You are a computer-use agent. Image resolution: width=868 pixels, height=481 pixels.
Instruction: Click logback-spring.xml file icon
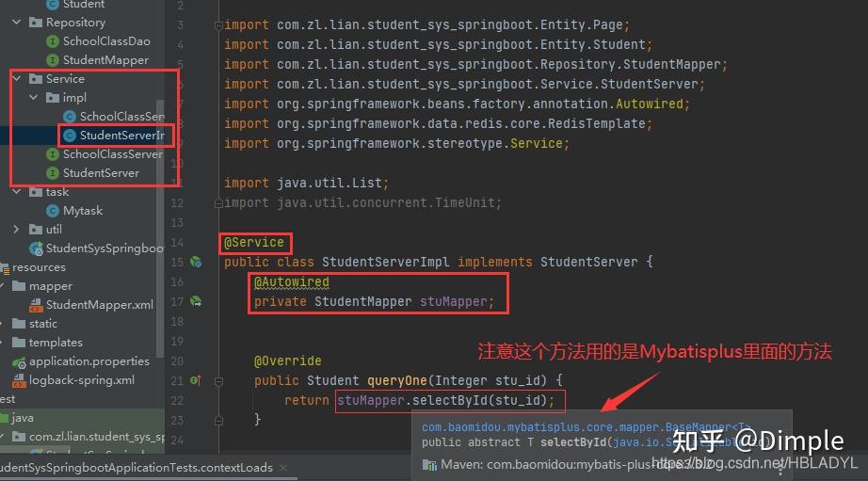coord(19,380)
